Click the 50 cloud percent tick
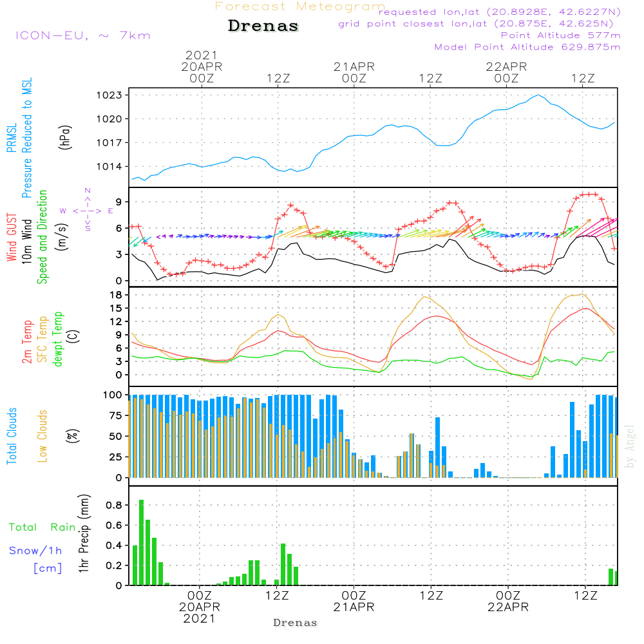Image resolution: width=644 pixels, height=644 pixels. pyautogui.click(x=116, y=437)
